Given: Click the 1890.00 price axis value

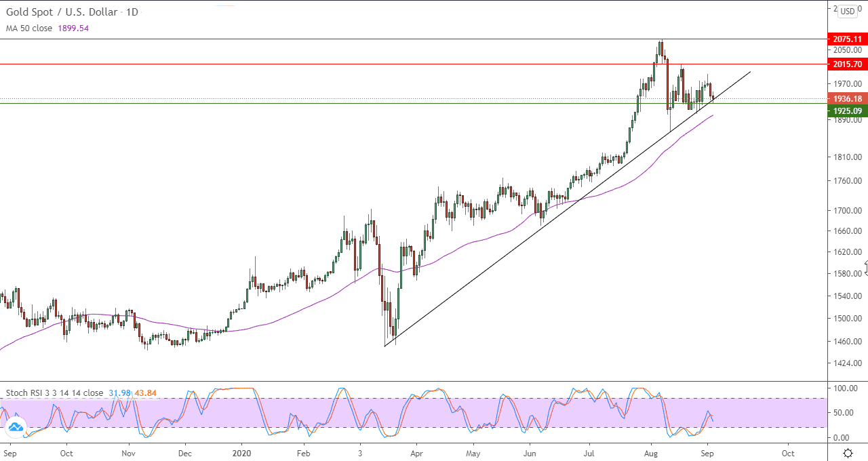Looking at the screenshot, I should (848, 120).
